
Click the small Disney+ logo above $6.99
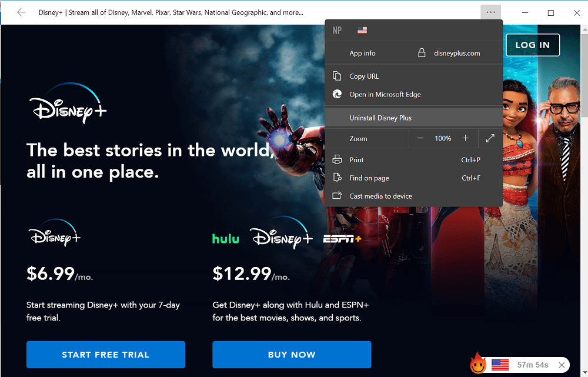tap(54, 232)
